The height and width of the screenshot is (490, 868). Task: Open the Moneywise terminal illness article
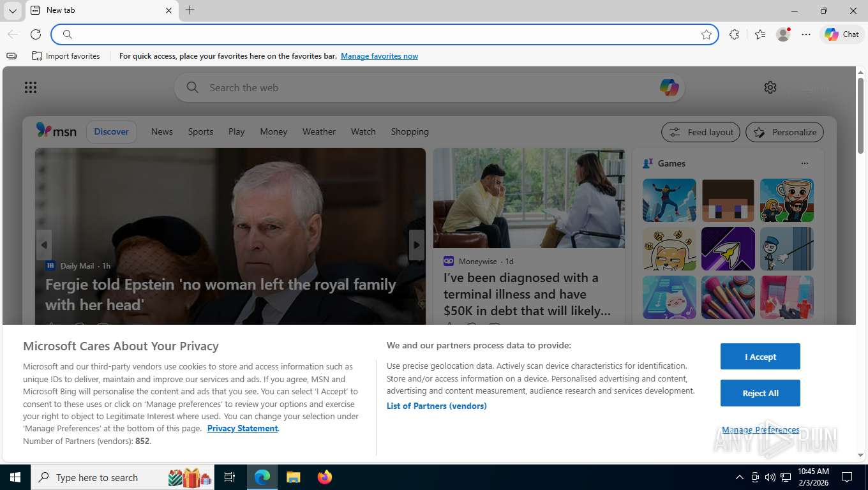[527, 294]
